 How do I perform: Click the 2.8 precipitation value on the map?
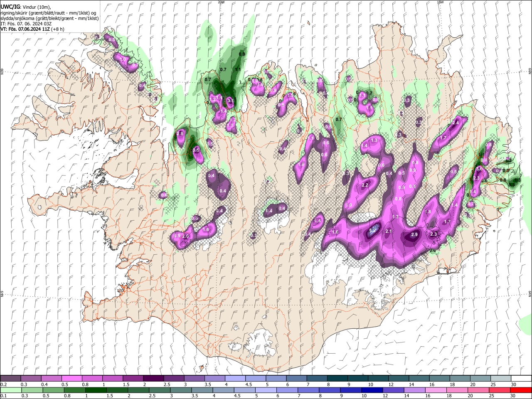[180, 133]
